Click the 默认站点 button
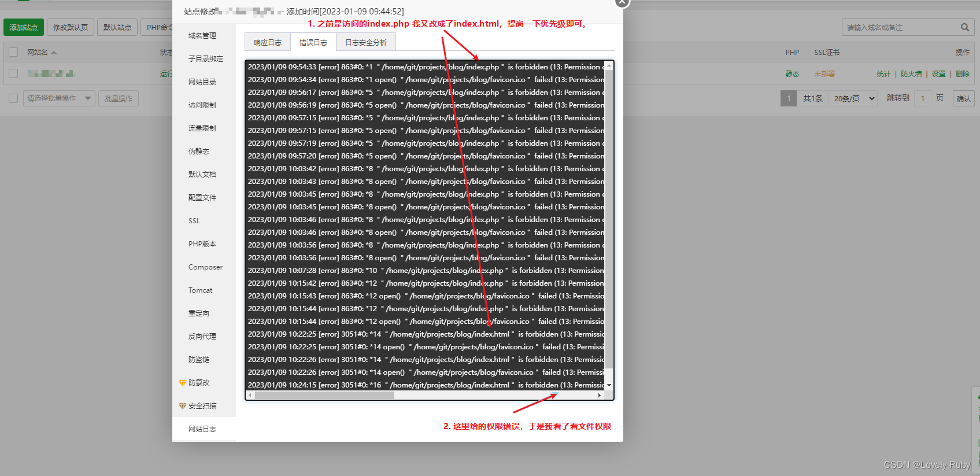The image size is (980, 476). point(117,27)
